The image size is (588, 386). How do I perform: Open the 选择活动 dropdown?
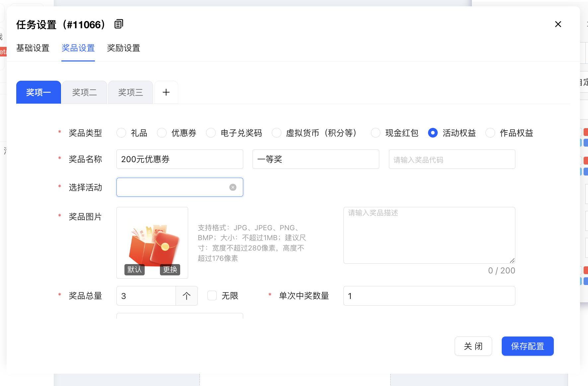(x=173, y=187)
